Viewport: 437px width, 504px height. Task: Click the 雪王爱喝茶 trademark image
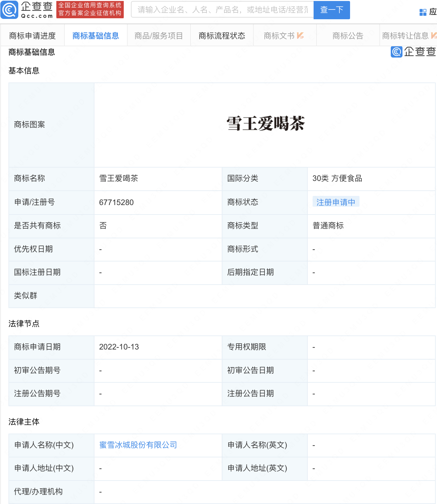point(266,124)
